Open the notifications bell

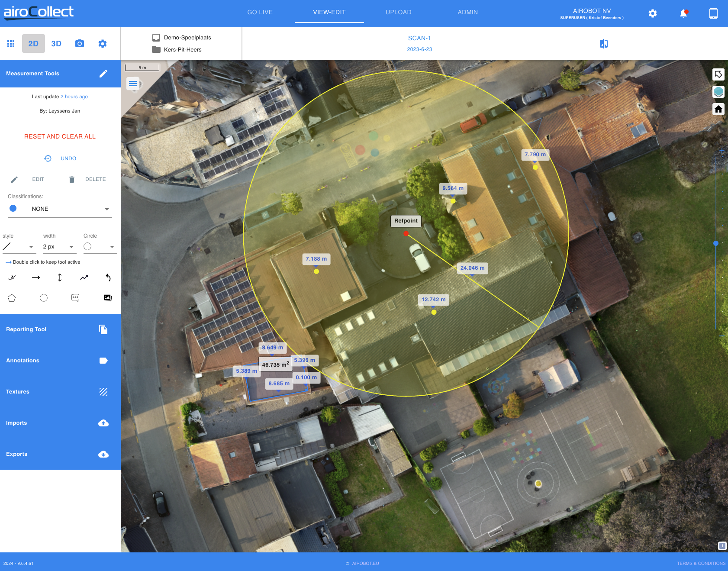coord(683,13)
